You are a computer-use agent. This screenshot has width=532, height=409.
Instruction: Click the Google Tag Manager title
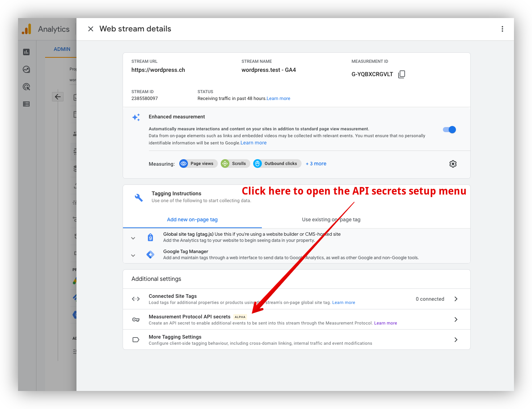point(186,252)
